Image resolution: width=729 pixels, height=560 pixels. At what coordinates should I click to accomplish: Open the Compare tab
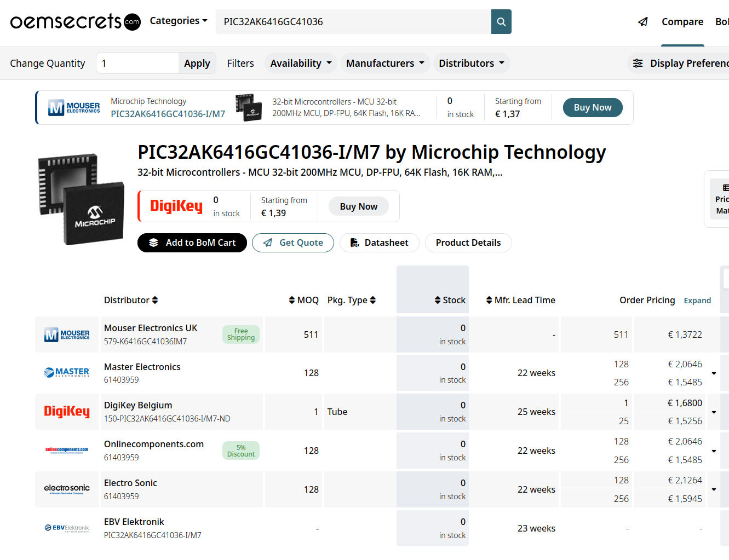682,22
